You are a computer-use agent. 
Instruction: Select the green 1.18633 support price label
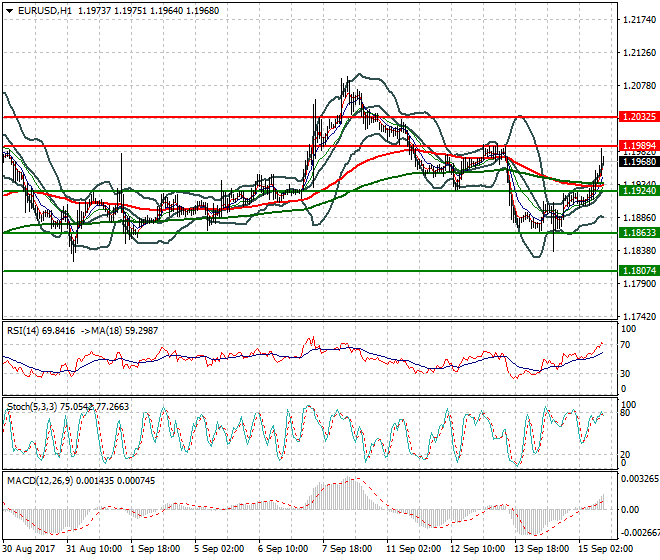point(639,232)
